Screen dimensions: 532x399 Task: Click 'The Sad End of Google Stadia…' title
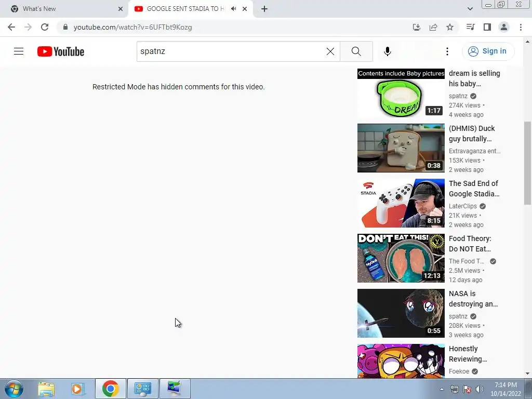click(x=474, y=189)
